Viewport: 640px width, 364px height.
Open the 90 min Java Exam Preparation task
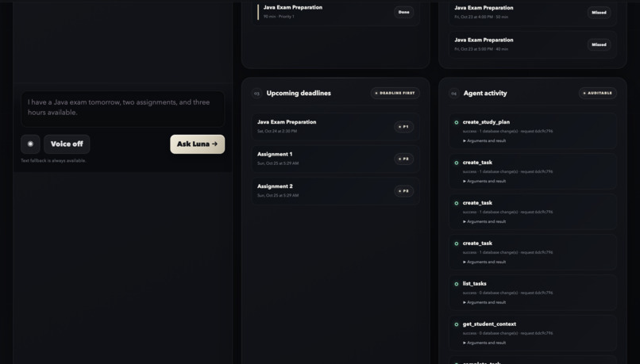pyautogui.click(x=336, y=12)
